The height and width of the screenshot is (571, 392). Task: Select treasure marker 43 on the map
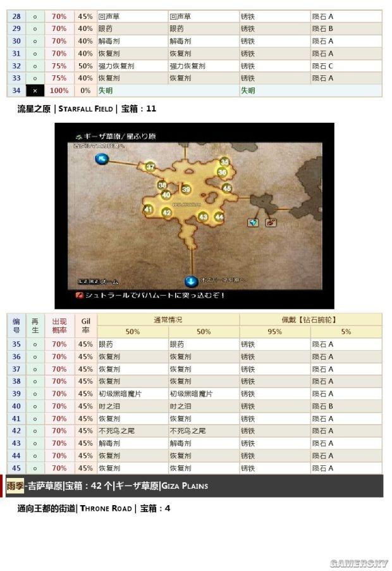point(204,216)
